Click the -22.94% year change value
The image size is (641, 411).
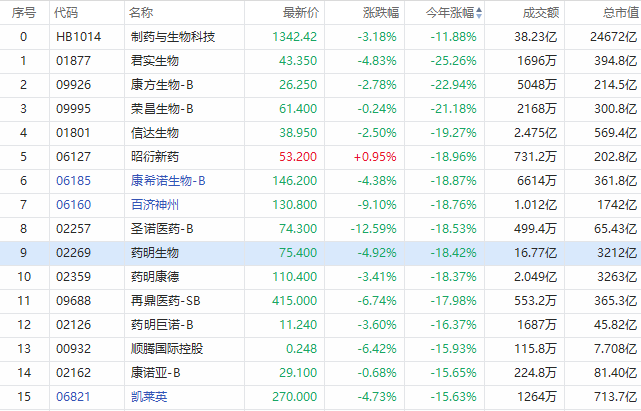[453, 85]
